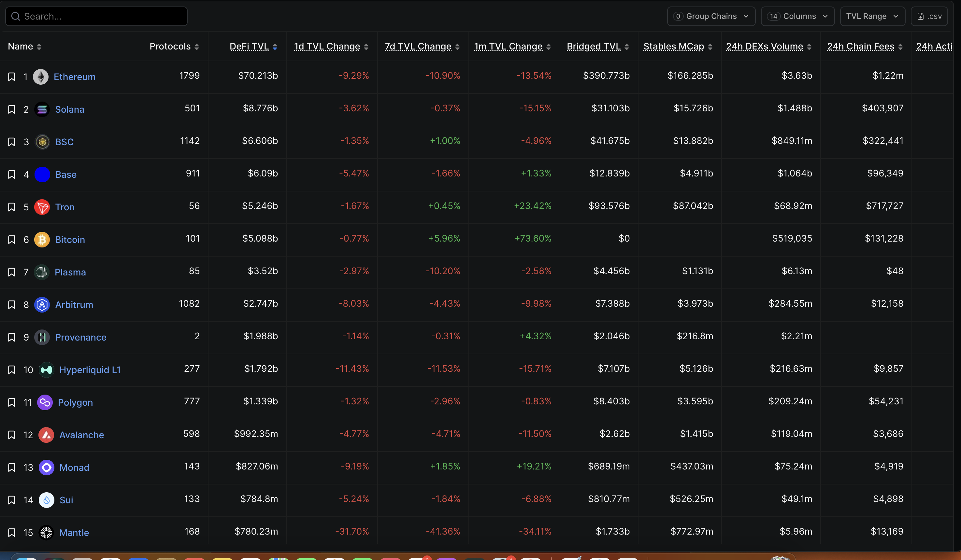Click the Bitcoin chain logo

coord(42,239)
